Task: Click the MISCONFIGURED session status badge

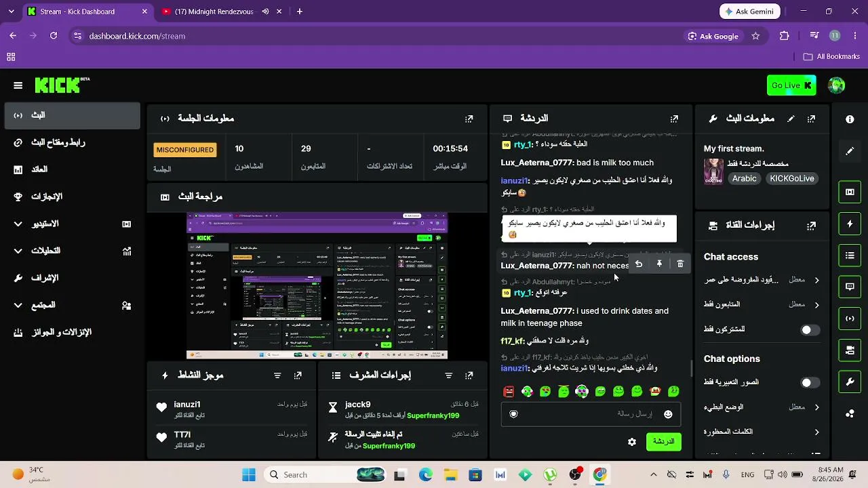Action: click(x=184, y=150)
